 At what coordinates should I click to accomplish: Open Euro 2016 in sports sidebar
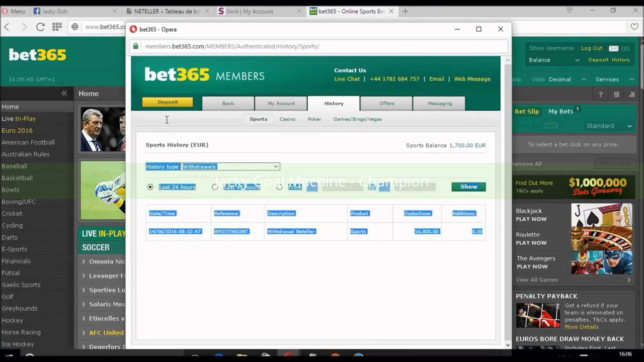[17, 130]
